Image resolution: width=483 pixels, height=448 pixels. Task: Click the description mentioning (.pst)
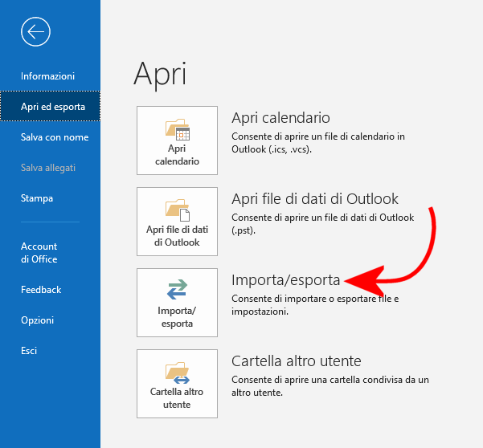(x=322, y=224)
